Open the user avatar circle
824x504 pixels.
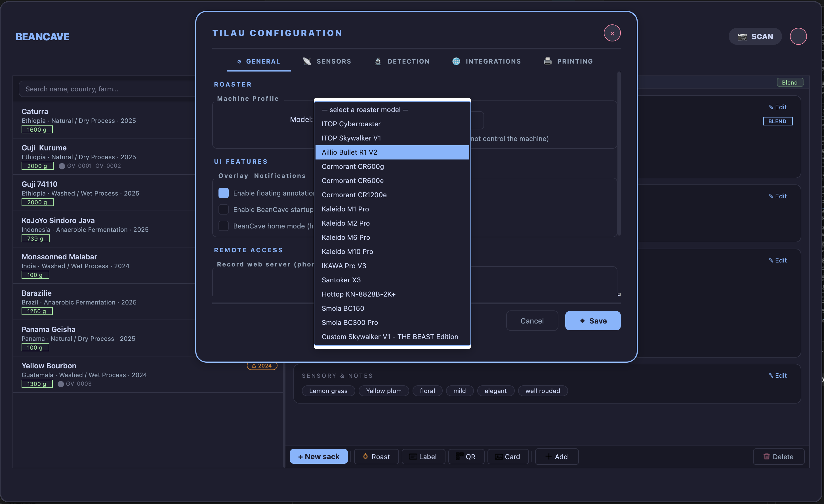798,36
